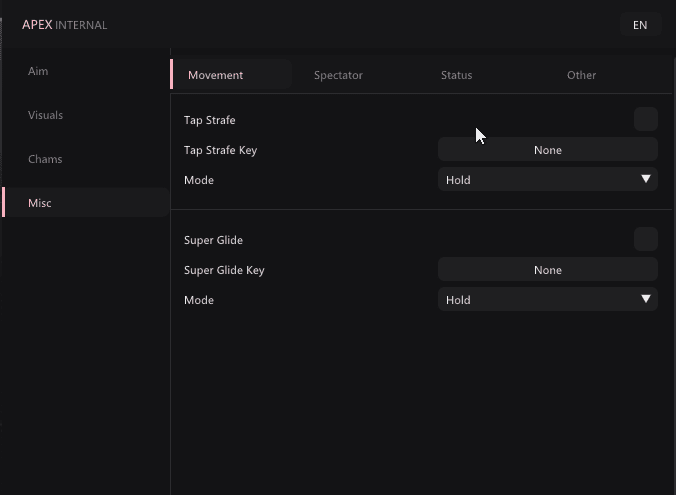Image resolution: width=676 pixels, height=495 pixels.
Task: Click the arrow icon on Super Glide Mode
Action: 645,299
